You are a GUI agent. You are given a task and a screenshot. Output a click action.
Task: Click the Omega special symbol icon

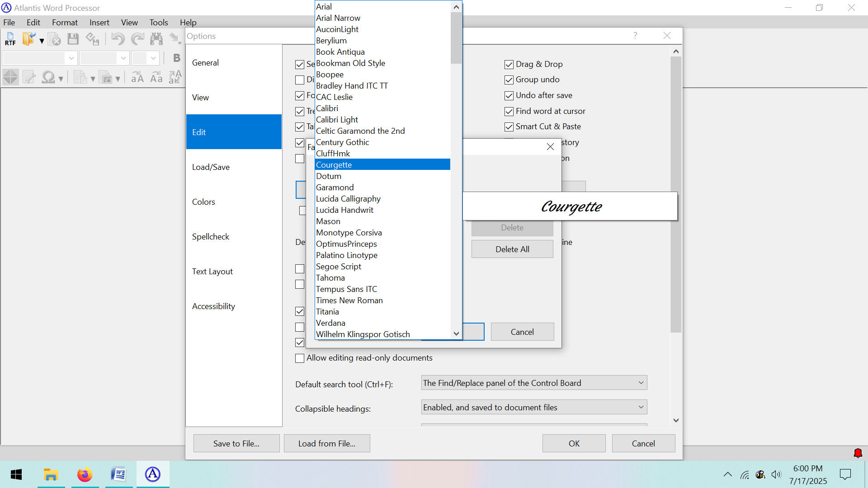point(48,77)
